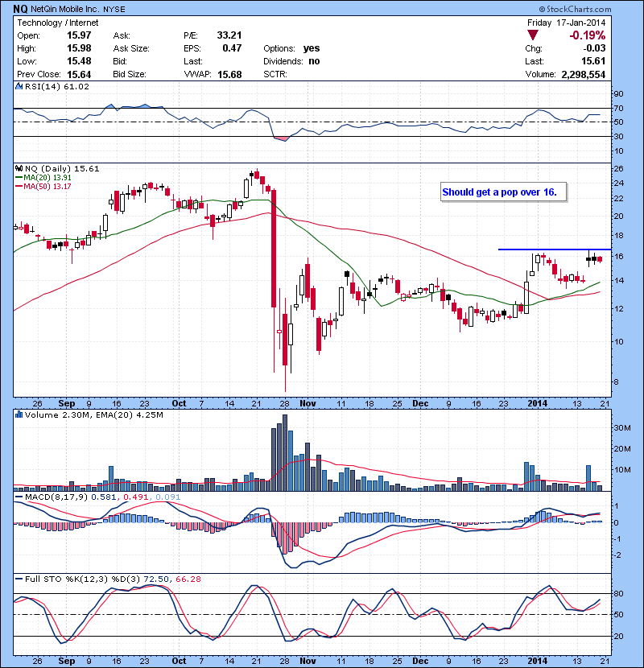Click the VWAP value 15.68

(x=229, y=75)
